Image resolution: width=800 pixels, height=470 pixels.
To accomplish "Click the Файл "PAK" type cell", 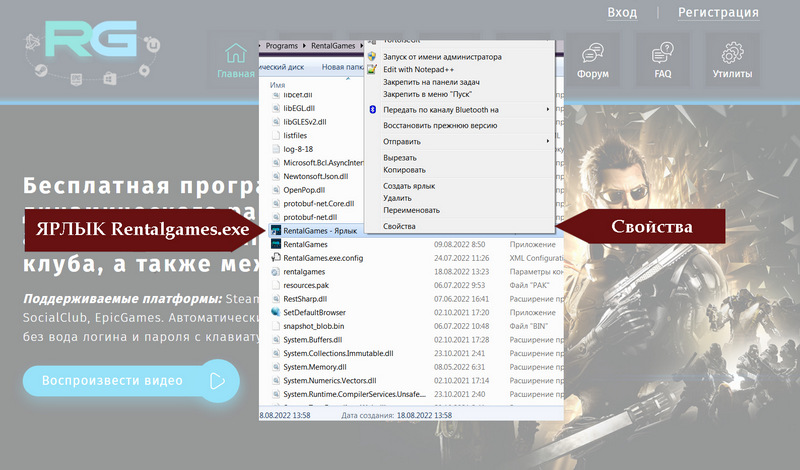I will tap(529, 285).
